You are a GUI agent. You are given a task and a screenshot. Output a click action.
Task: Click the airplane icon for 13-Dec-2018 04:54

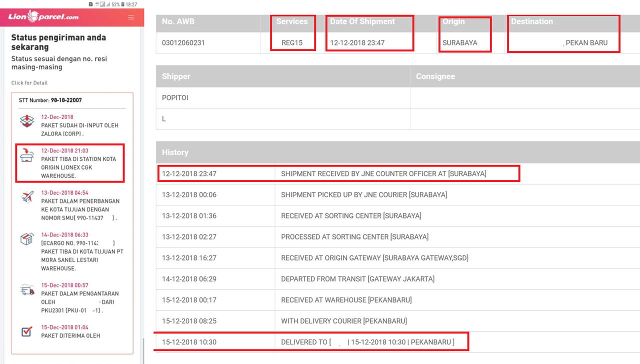27,196
